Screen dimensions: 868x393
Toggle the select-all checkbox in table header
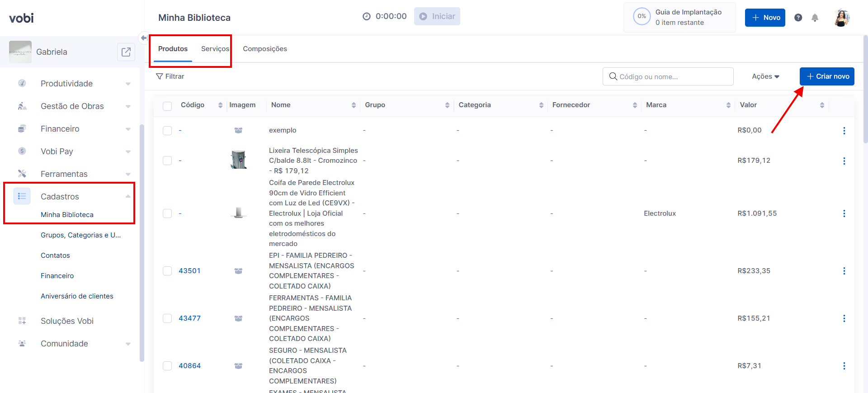point(167,106)
